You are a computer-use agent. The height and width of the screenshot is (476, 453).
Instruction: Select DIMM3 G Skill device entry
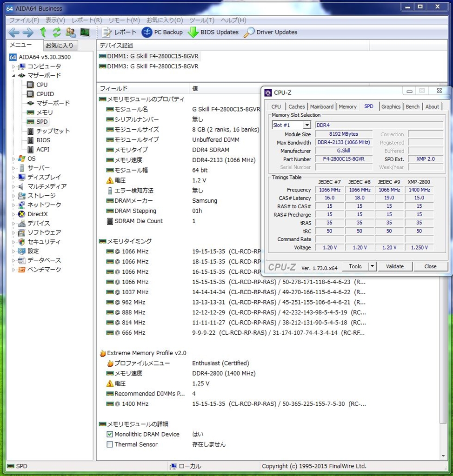click(153, 66)
